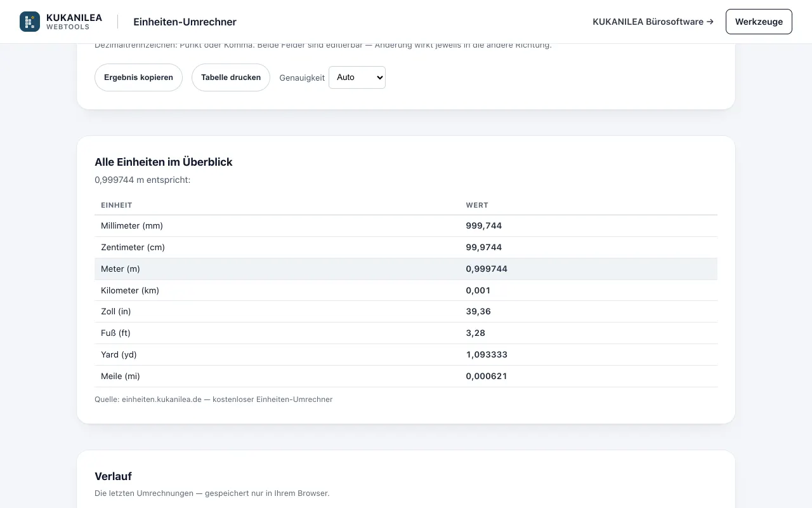Click the Yard (yd) row label

pyautogui.click(x=119, y=354)
